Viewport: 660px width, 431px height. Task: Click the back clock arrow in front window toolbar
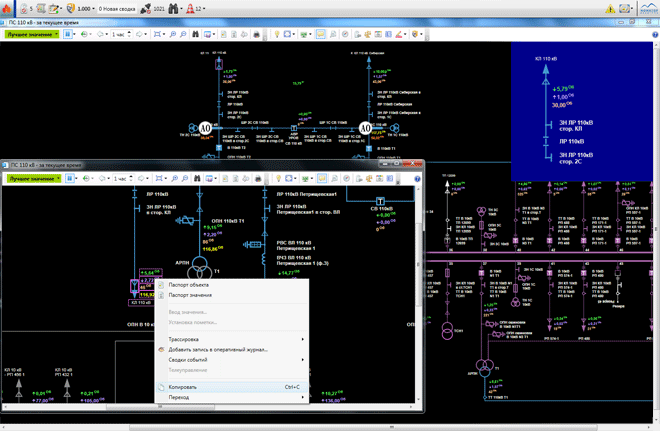[x=86, y=178]
